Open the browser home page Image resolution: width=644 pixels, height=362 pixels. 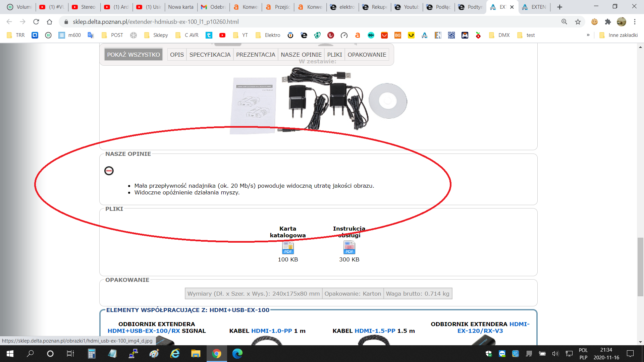[49, 22]
